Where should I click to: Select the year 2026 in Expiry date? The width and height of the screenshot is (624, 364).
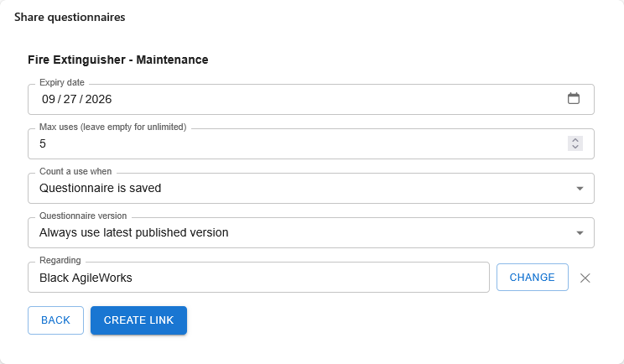point(98,99)
